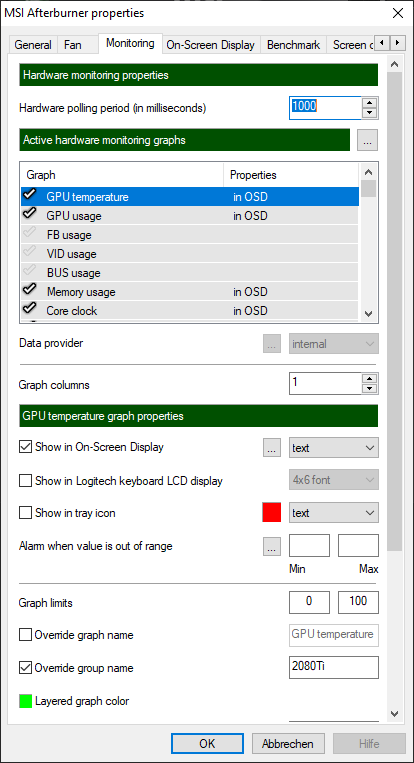Enable the VID usage graph checkmark
The width and height of the screenshot is (414, 763).
pyautogui.click(x=30, y=253)
